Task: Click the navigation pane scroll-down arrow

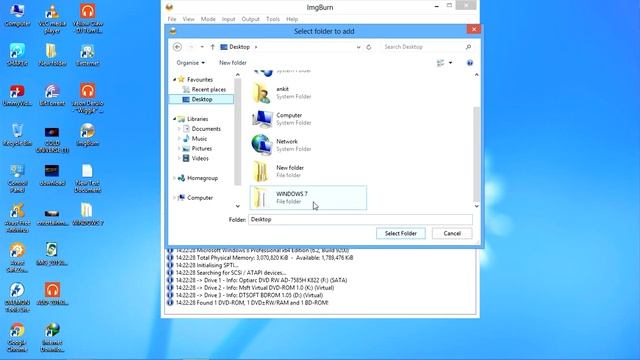Action: (x=238, y=206)
